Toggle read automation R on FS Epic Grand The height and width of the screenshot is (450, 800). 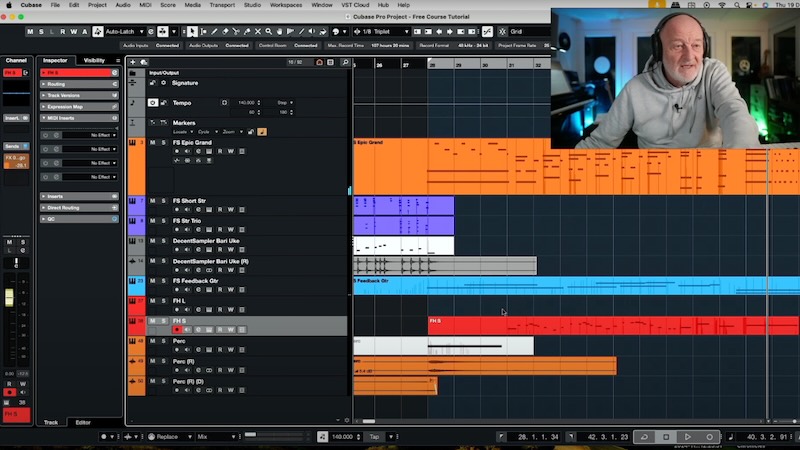click(220, 152)
